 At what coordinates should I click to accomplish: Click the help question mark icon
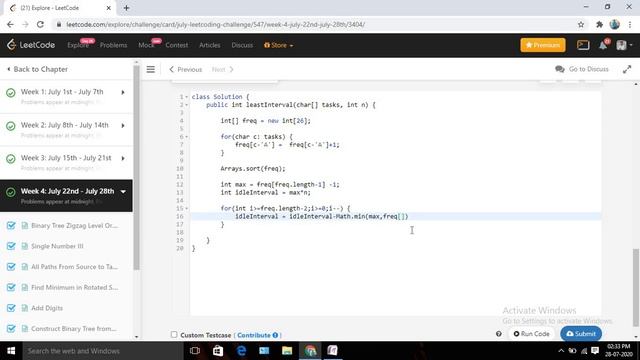[499, 334]
